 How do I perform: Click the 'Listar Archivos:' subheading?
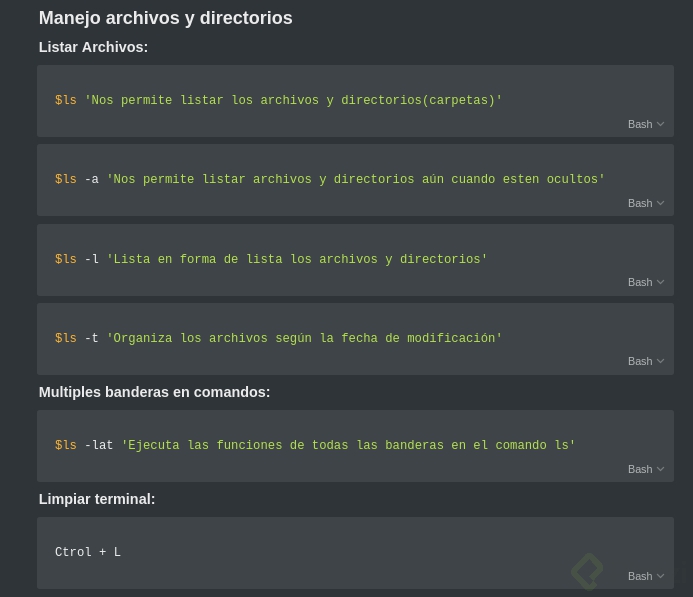pos(93,47)
